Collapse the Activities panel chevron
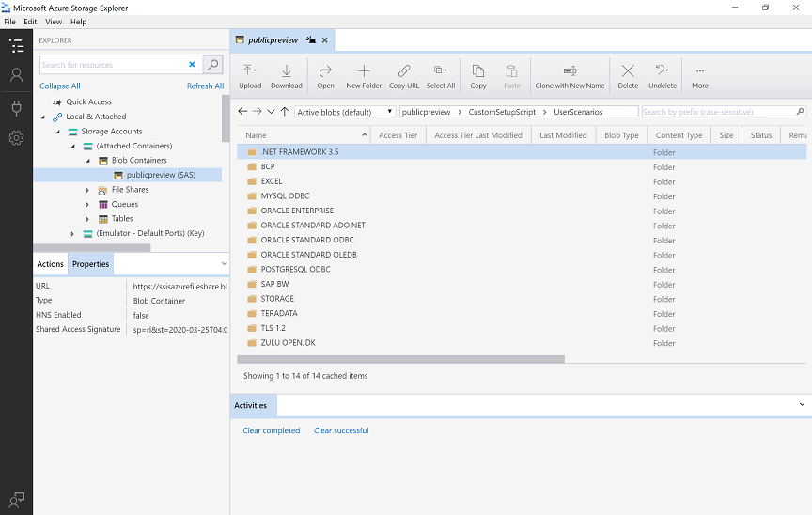The width and height of the screenshot is (812, 515). 802,404
